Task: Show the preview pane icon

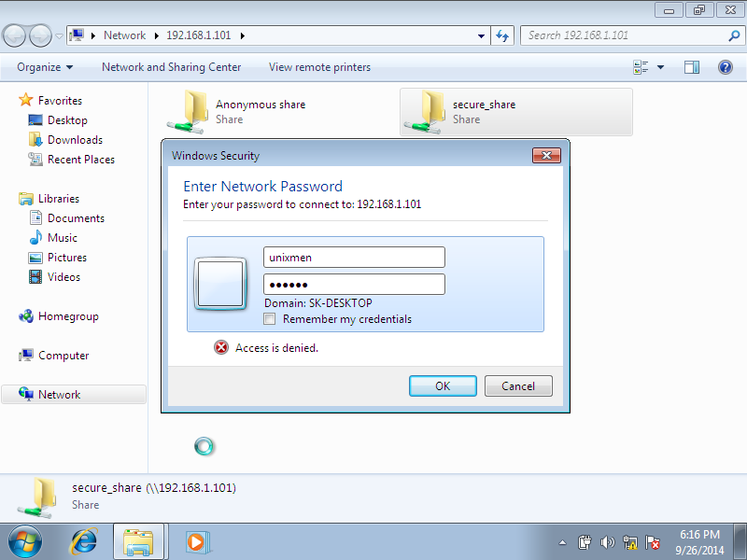Action: coord(691,67)
